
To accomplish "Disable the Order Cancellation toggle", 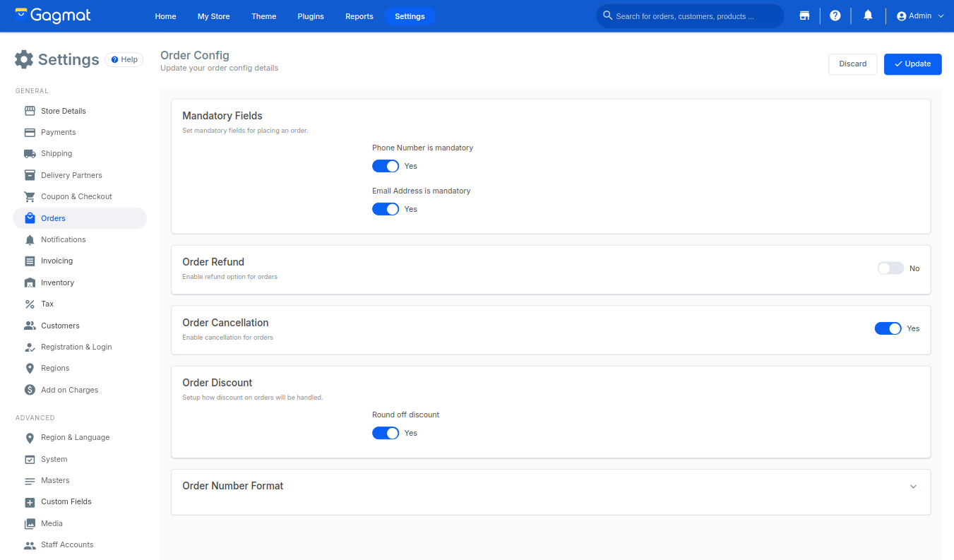I will point(888,328).
